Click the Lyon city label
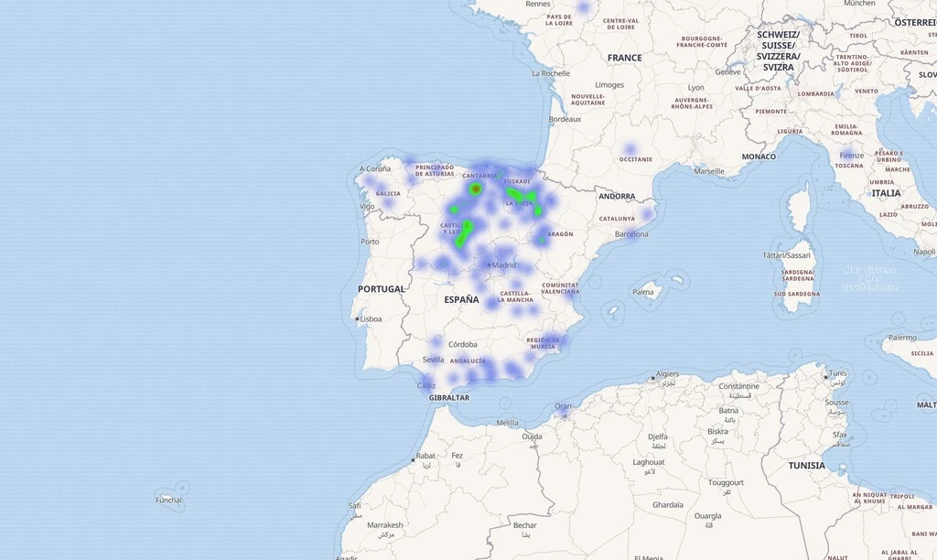The width and height of the screenshot is (937, 560). click(695, 88)
